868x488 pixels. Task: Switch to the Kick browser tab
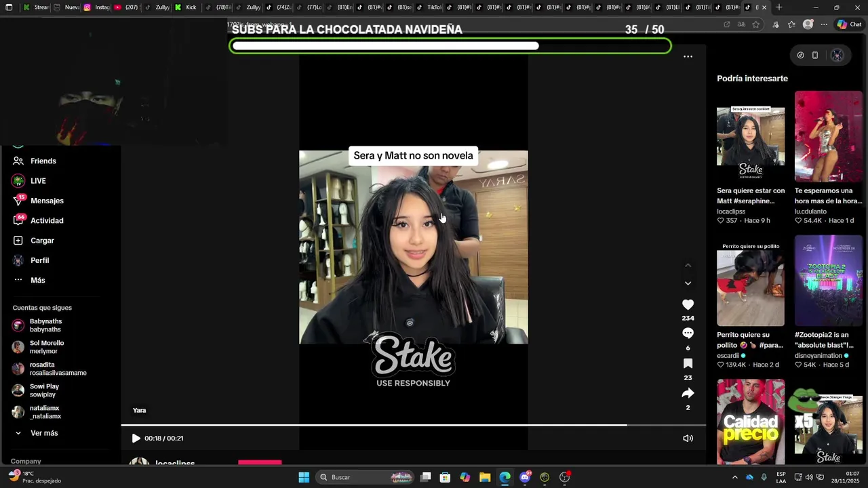(x=186, y=7)
